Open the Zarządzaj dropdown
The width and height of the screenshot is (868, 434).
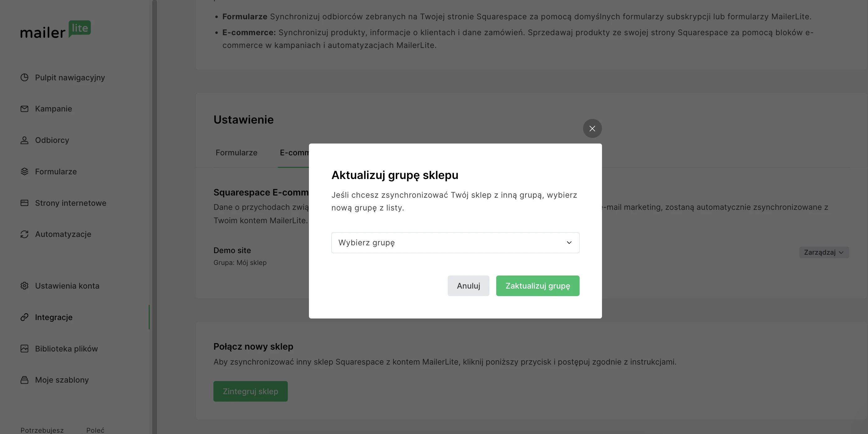[x=824, y=252]
